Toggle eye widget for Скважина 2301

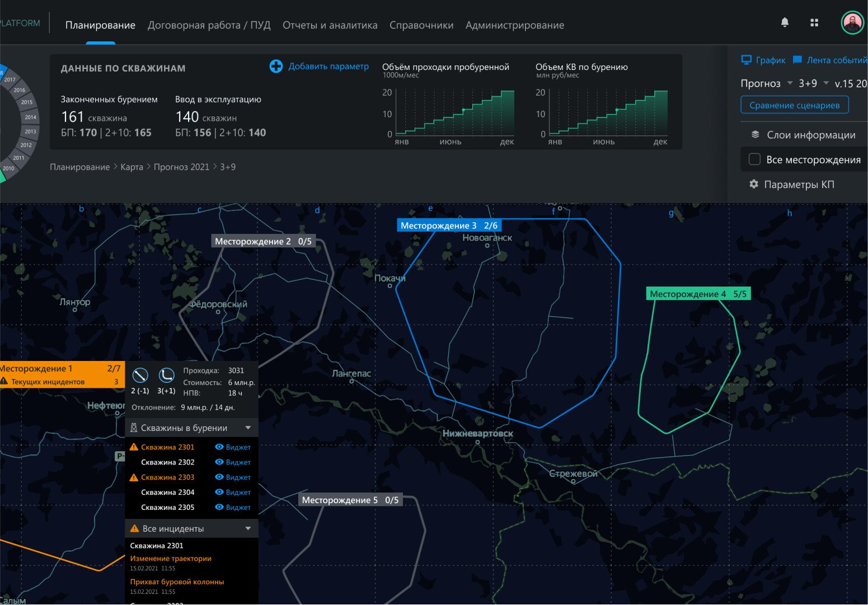point(219,447)
